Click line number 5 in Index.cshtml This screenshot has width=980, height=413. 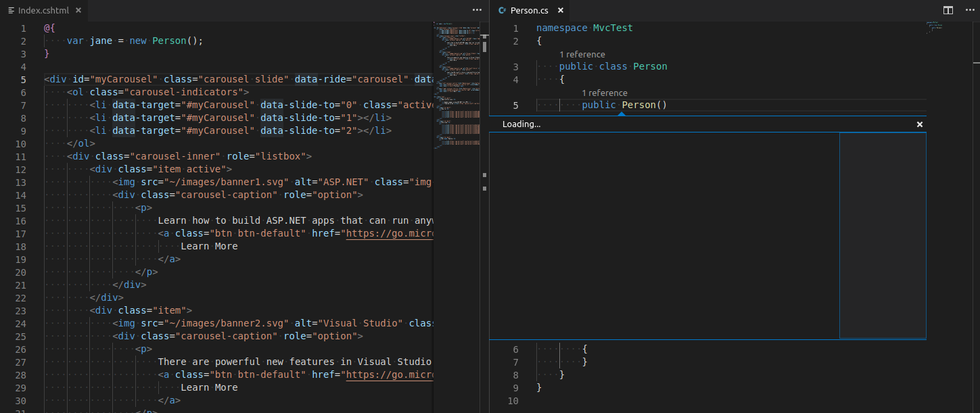(23, 79)
